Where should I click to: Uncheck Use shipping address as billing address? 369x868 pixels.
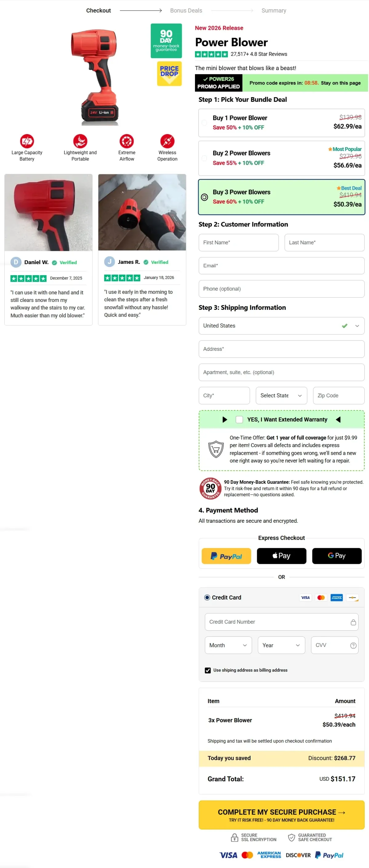[x=208, y=671]
